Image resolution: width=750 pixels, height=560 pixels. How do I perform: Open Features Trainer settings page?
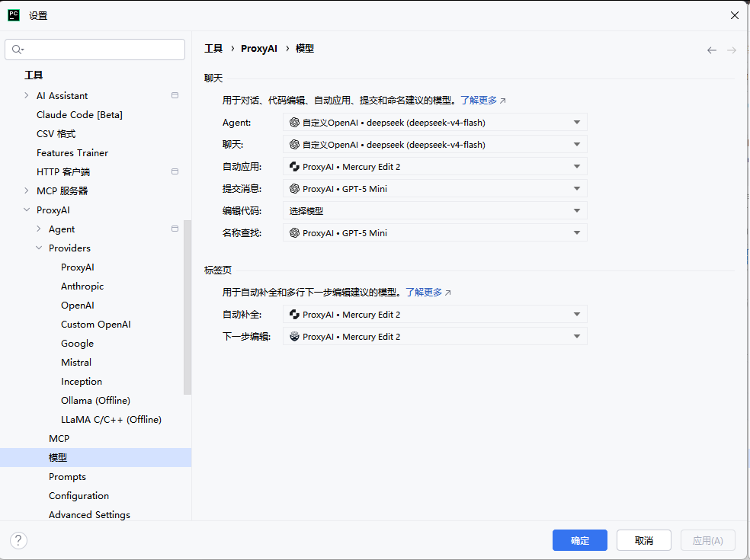tap(72, 153)
